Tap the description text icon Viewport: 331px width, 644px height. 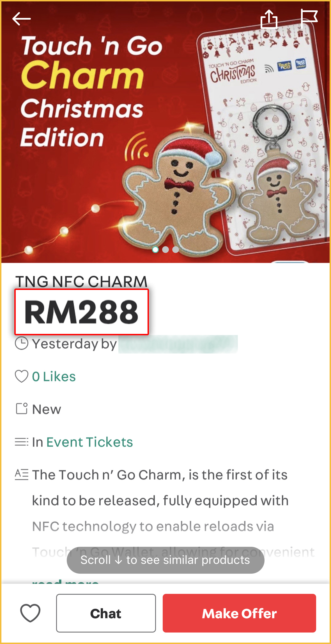pyautogui.click(x=22, y=475)
